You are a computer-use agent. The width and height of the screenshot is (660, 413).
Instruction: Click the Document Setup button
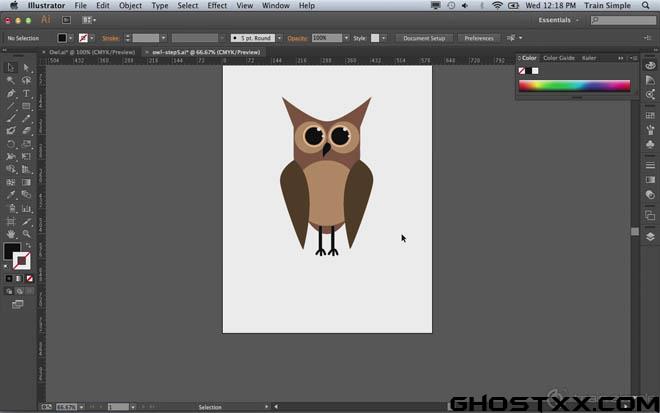coord(424,38)
